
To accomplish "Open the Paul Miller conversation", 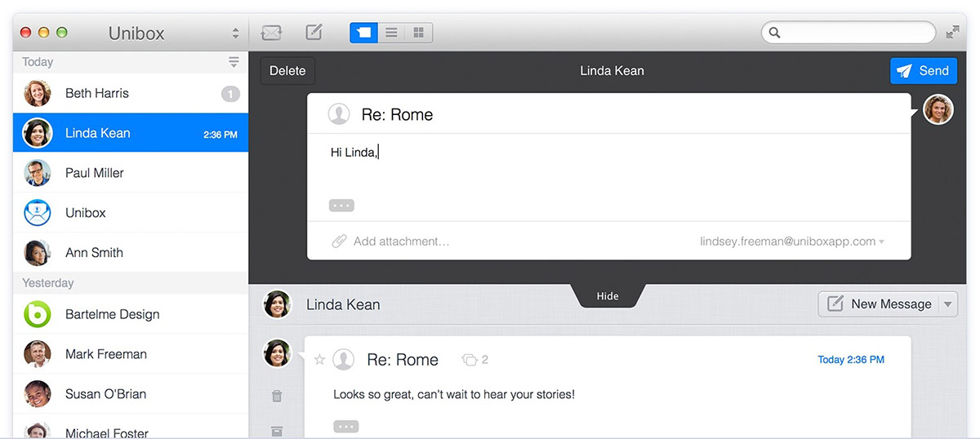I will coord(131,173).
